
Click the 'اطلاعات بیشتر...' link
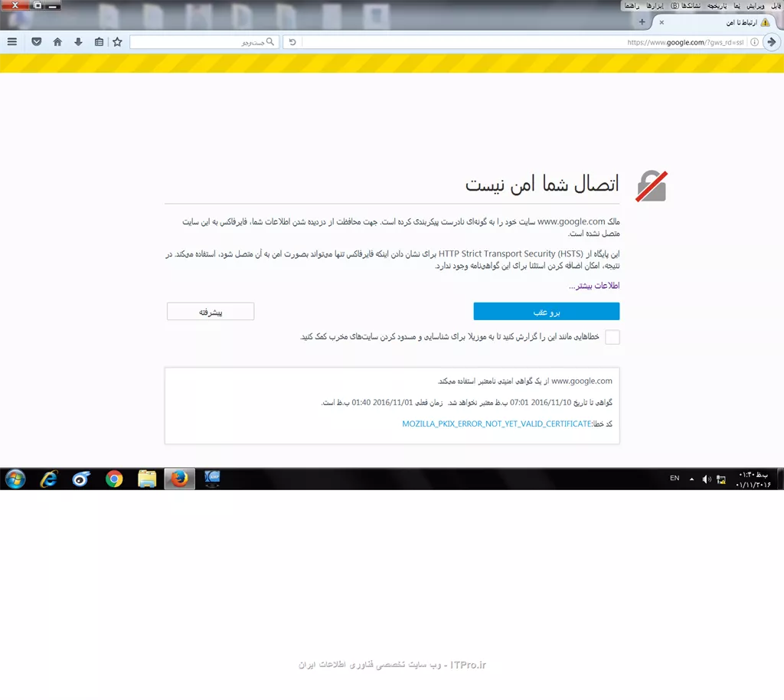click(594, 286)
